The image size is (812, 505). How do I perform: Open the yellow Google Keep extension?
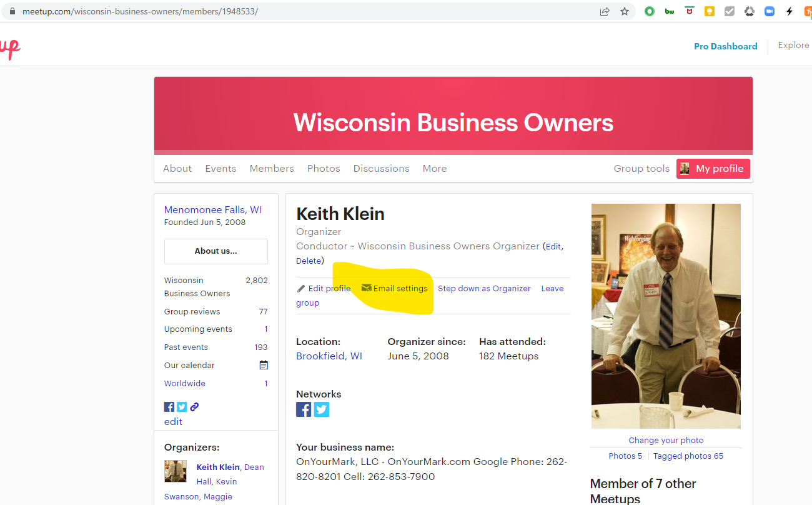click(710, 11)
